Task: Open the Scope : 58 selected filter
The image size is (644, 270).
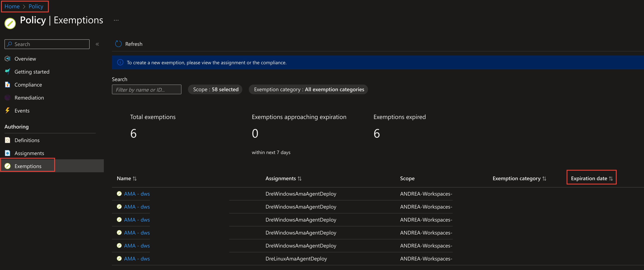Action: pyautogui.click(x=215, y=90)
